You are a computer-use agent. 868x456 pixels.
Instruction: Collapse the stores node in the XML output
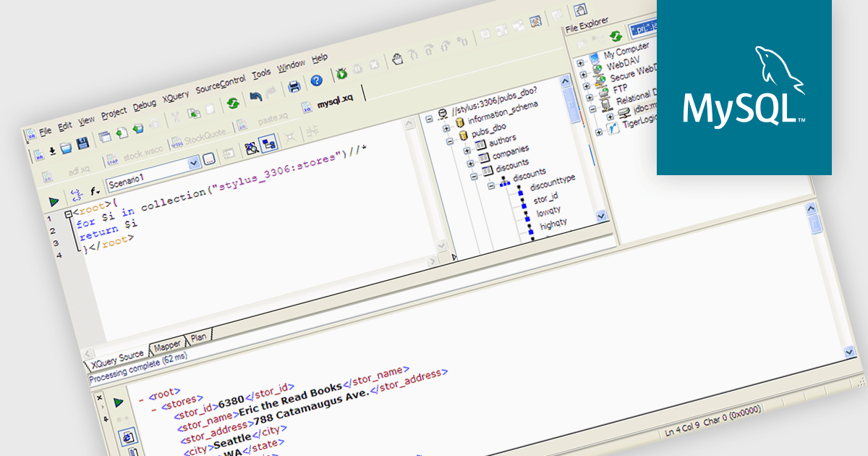coord(154,409)
